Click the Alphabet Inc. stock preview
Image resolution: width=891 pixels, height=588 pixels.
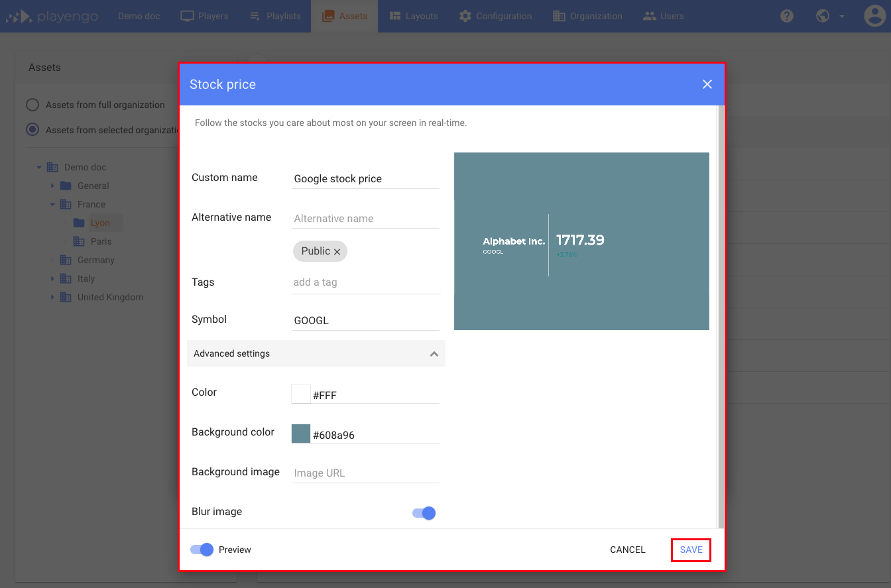coord(581,241)
